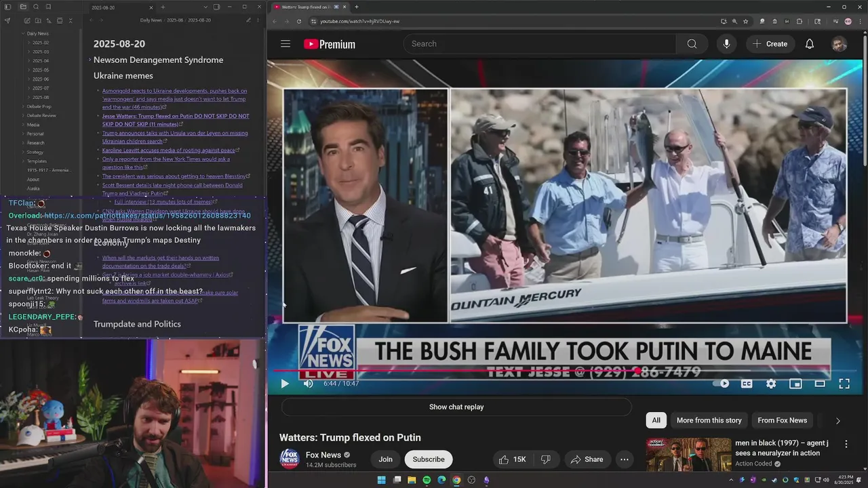The width and height of the screenshot is (868, 488).
Task: Select the More from this story chip
Action: (709, 420)
